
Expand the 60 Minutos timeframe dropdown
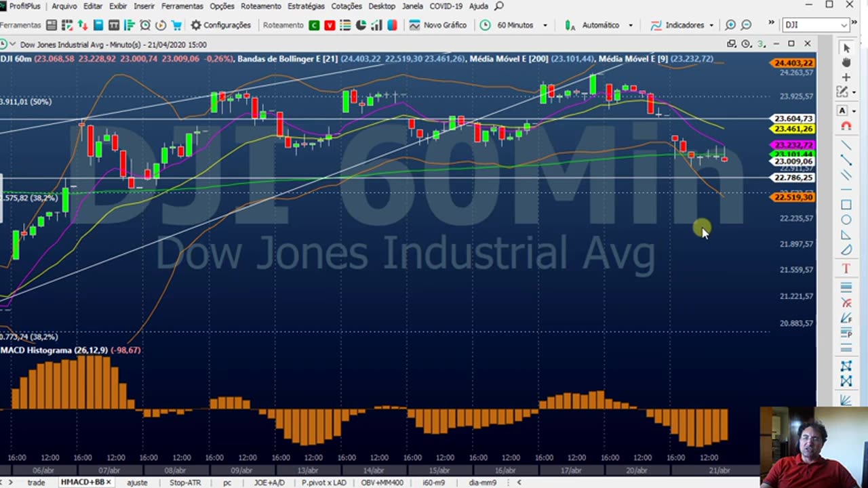(545, 25)
